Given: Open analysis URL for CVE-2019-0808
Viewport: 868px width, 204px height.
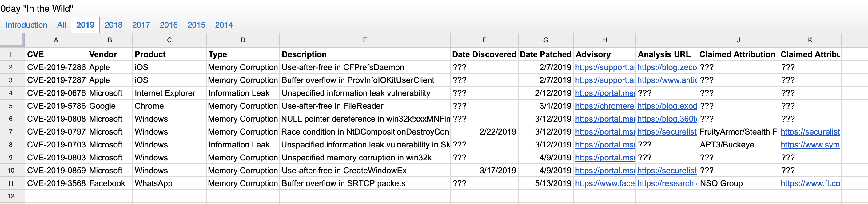Looking at the screenshot, I should tap(667, 119).
